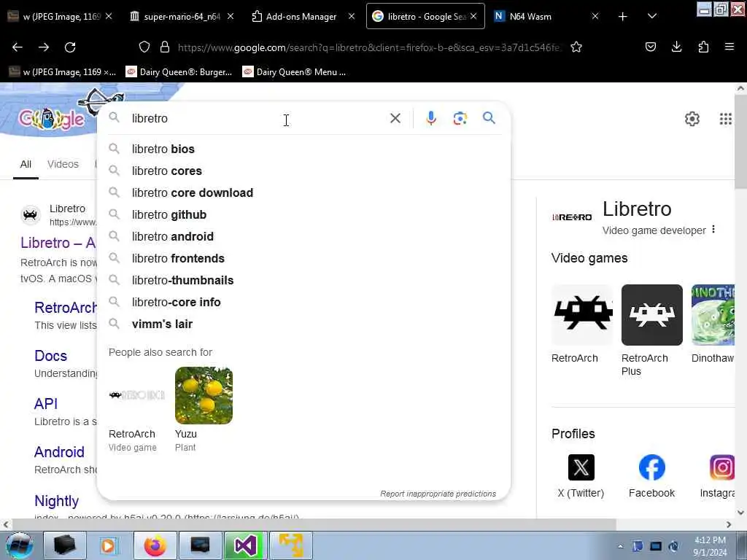Open the media player taskbar icon
The image size is (747, 560).
coord(108,545)
